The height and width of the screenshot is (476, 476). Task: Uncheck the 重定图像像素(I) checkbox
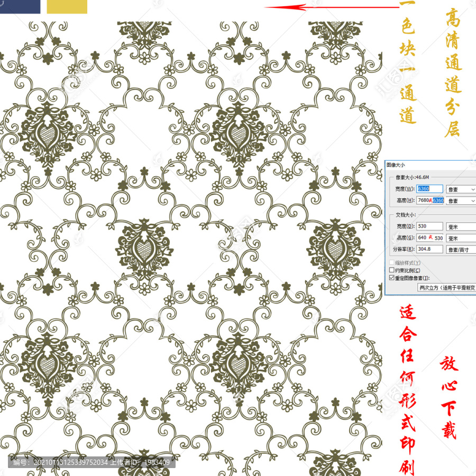(392, 278)
